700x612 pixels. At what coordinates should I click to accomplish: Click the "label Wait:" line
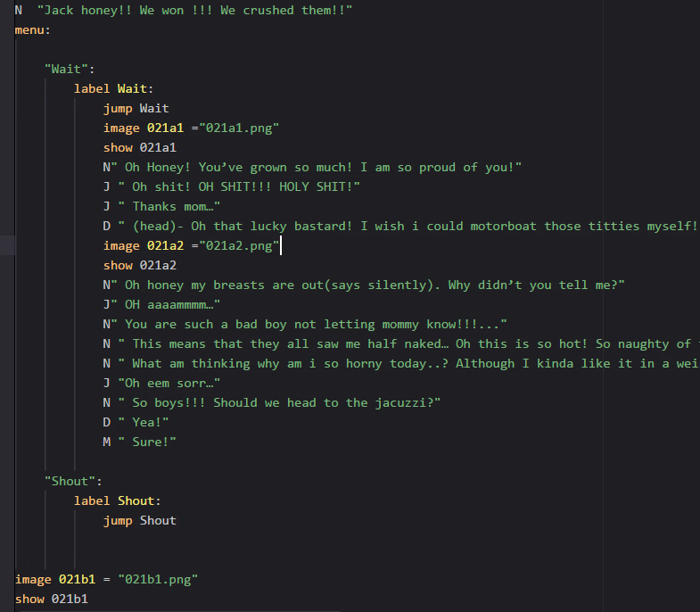pos(113,88)
